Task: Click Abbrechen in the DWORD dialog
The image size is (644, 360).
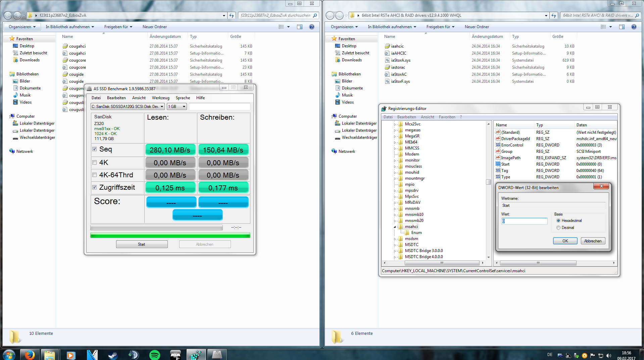Action: coord(593,241)
